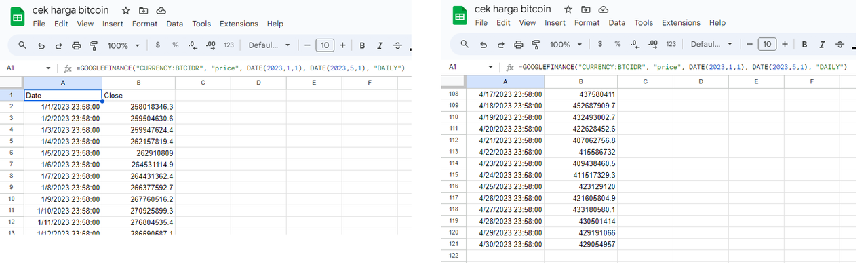Click the font size 10 field in January-data window
Image resolution: width=868 pixels, height=263 pixels.
325,45
